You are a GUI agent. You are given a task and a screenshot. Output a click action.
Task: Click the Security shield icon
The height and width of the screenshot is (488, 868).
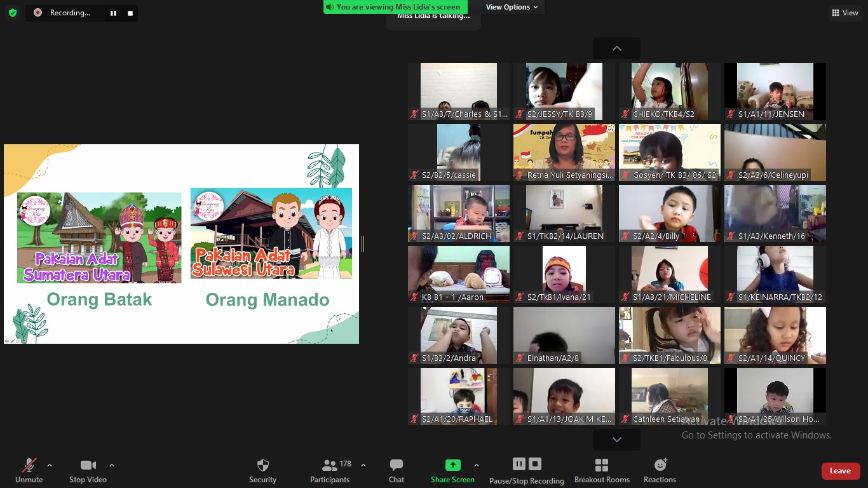click(x=262, y=465)
